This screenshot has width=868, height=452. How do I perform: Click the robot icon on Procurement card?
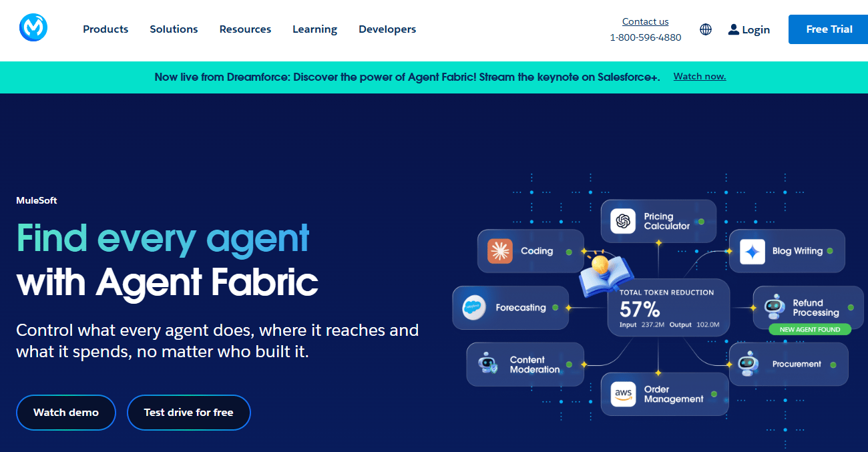pos(749,364)
